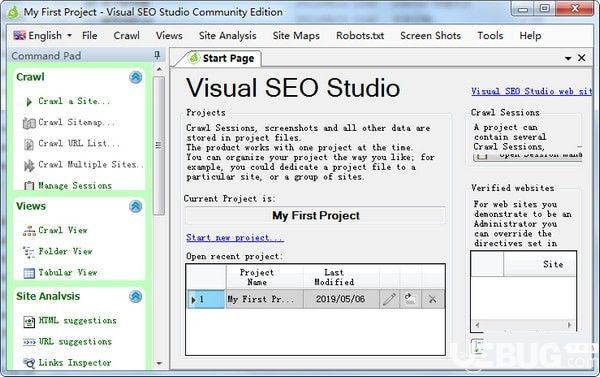Click the Tabular View grid icon
Image resolution: width=600 pixels, height=377 pixels.
click(x=29, y=273)
